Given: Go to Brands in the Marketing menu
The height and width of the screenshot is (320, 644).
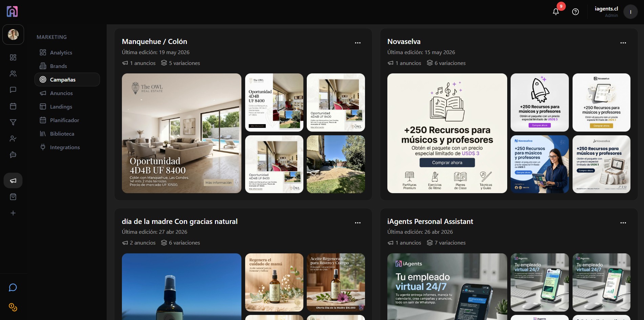Looking at the screenshot, I should pyautogui.click(x=67, y=66).
